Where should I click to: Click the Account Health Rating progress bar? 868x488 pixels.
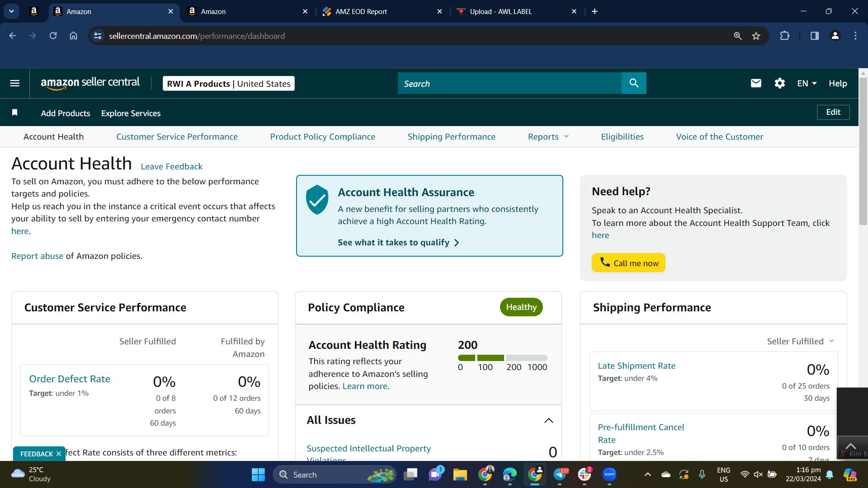pos(502,358)
